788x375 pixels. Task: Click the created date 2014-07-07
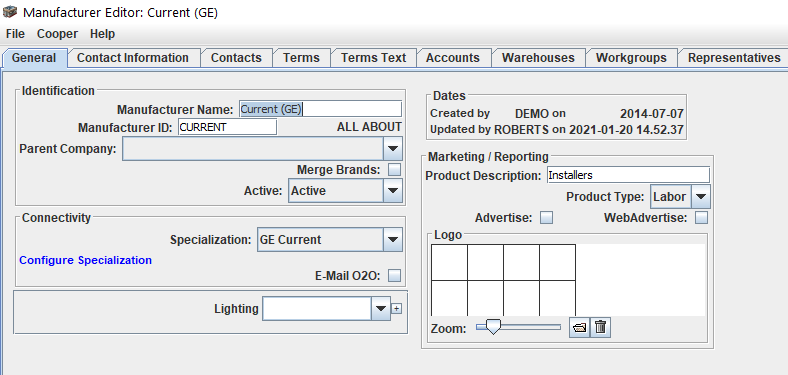pos(652,114)
